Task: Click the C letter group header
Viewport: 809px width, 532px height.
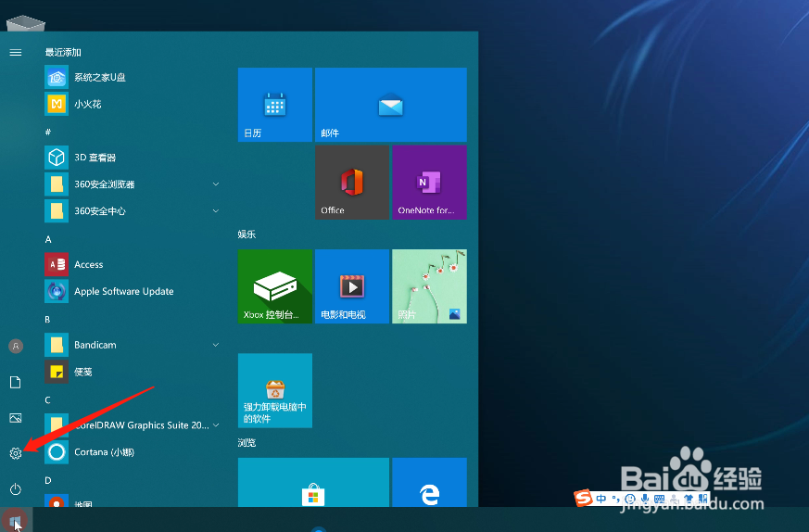Action: click(x=47, y=399)
